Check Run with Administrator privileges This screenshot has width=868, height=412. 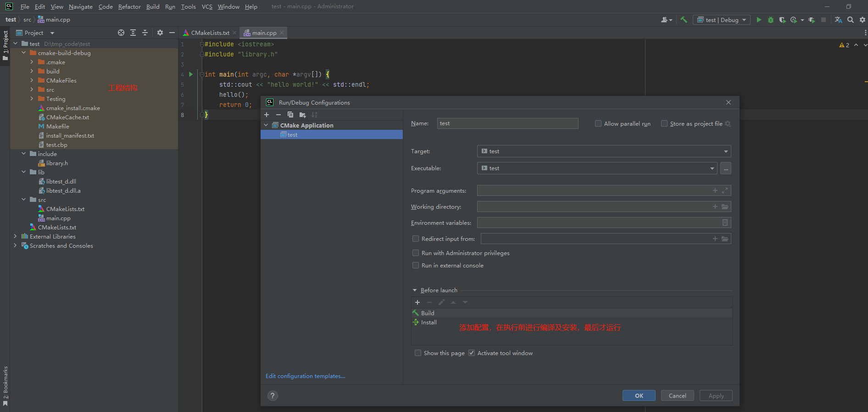click(x=416, y=253)
